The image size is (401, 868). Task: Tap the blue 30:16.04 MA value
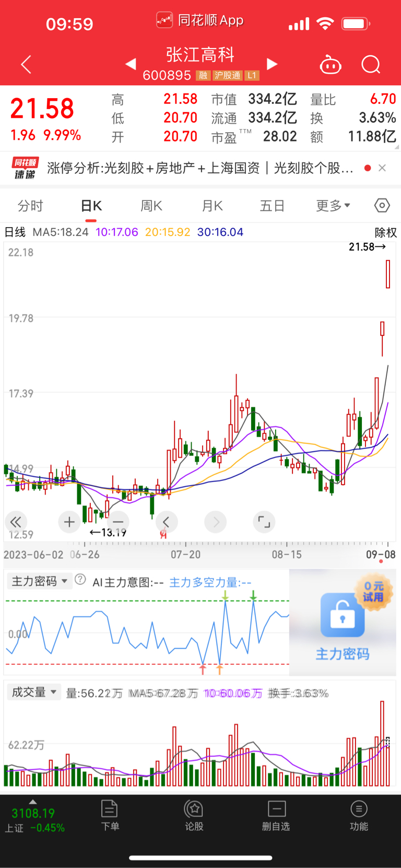click(x=220, y=232)
